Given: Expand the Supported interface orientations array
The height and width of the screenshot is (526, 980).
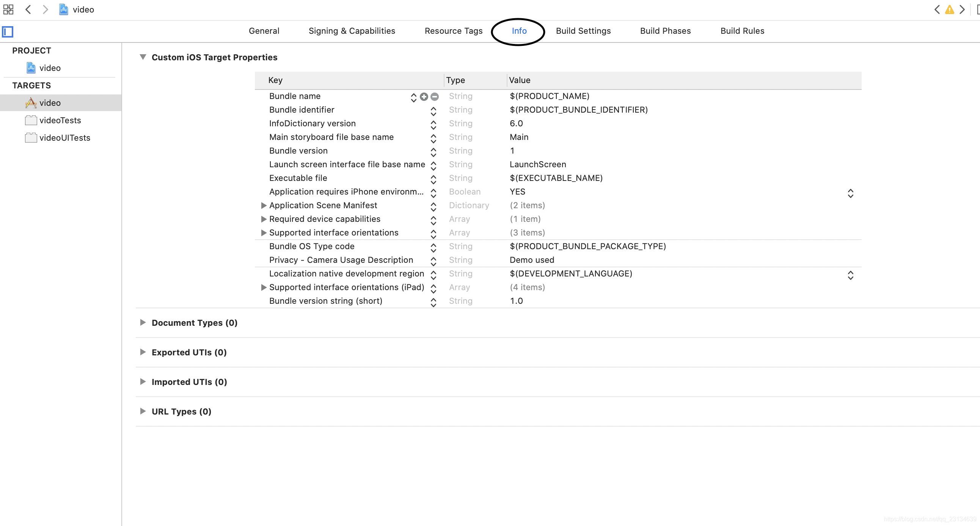Looking at the screenshot, I should (x=263, y=232).
